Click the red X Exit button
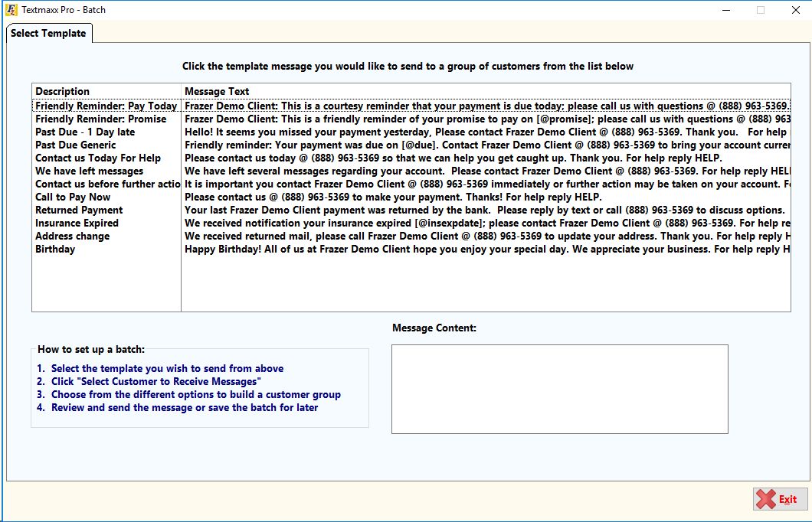The image size is (812, 522). point(780,499)
